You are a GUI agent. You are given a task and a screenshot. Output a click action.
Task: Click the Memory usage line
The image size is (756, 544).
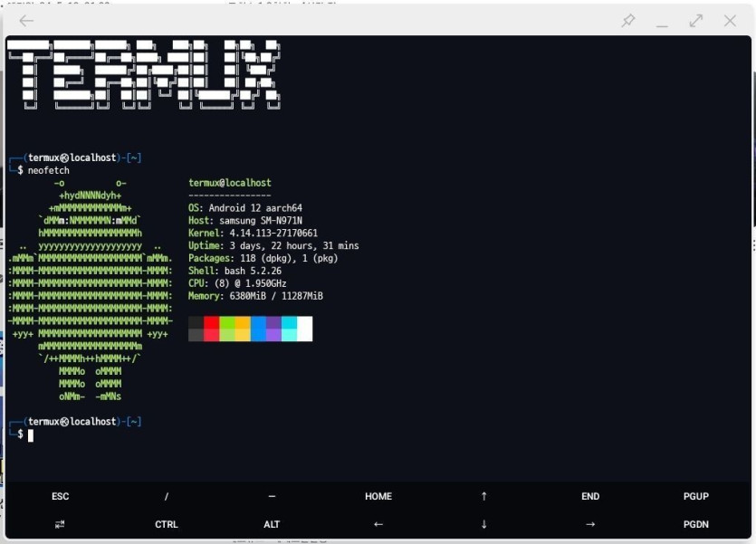[x=255, y=296]
